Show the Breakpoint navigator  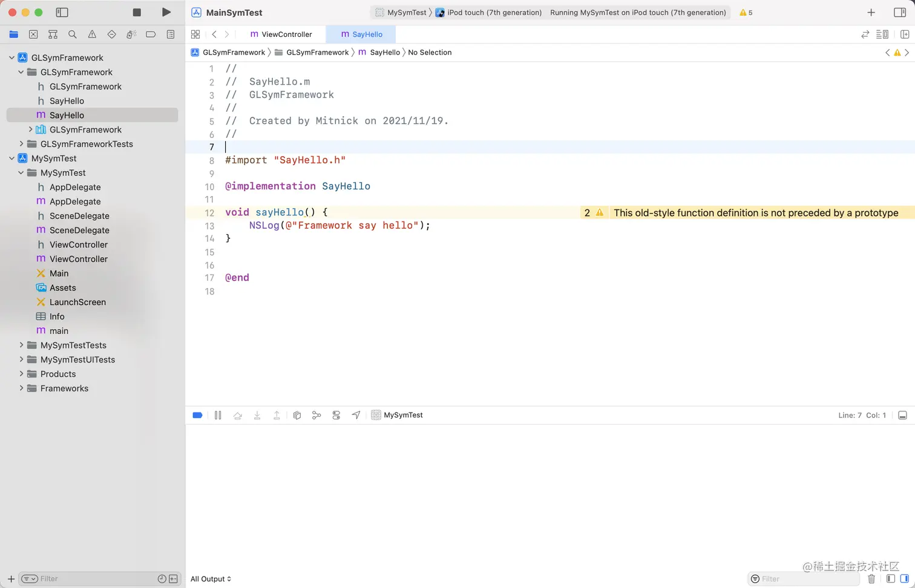pyautogui.click(x=151, y=34)
